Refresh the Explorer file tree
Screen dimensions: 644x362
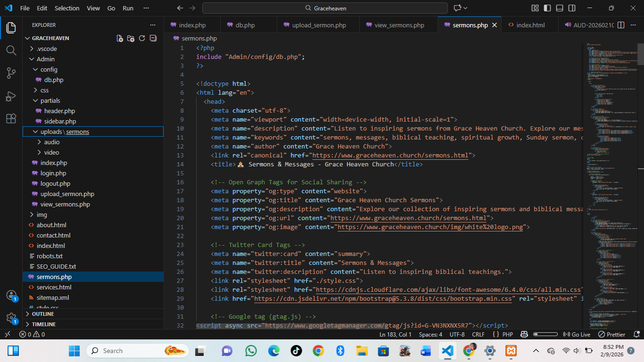point(142,38)
